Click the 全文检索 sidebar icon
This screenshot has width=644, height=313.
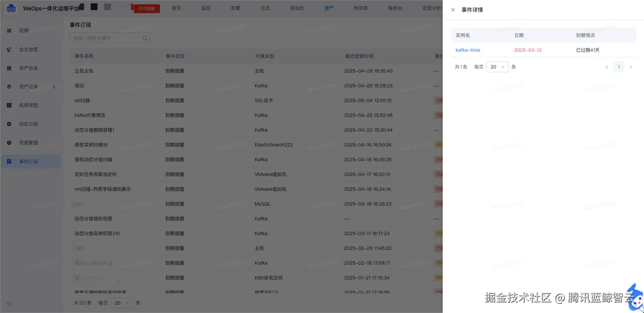click(x=9, y=50)
